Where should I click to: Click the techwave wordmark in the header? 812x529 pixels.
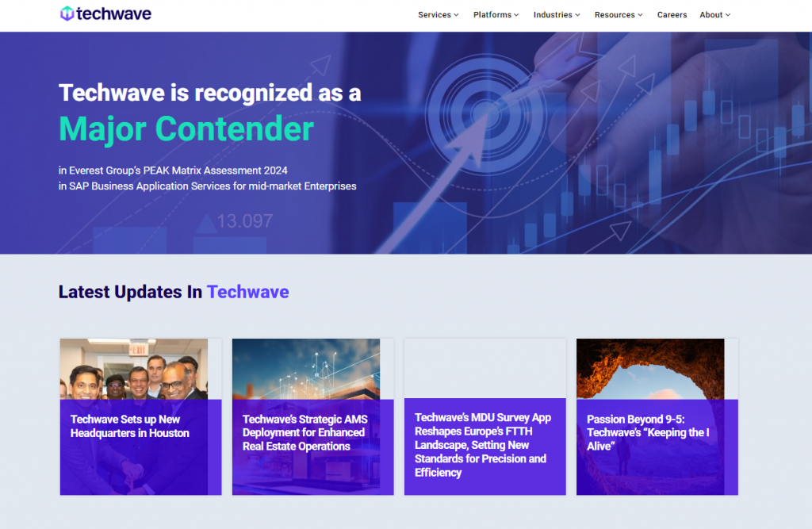pyautogui.click(x=114, y=13)
